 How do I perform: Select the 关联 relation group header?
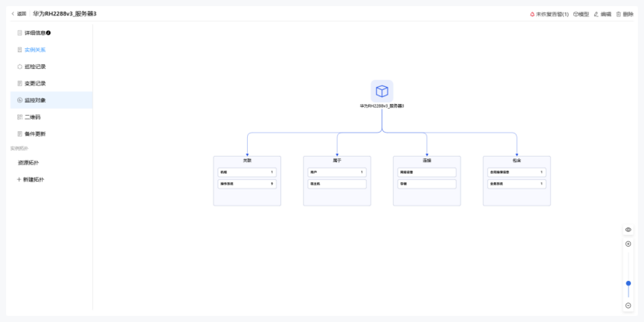[247, 161]
